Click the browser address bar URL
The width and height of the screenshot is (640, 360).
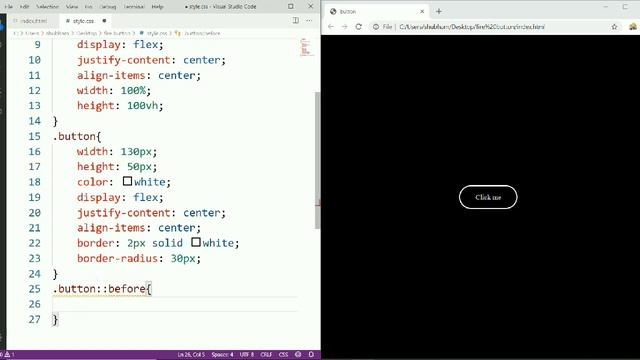pos(472,27)
